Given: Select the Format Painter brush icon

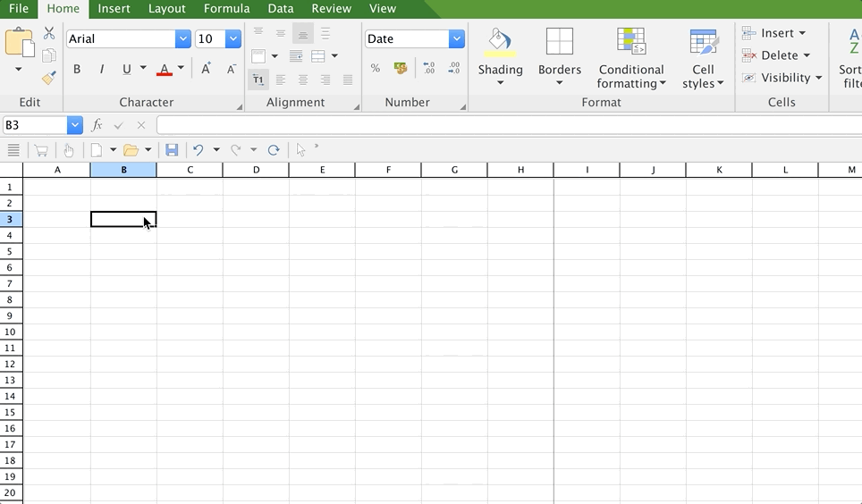Looking at the screenshot, I should click(x=49, y=79).
